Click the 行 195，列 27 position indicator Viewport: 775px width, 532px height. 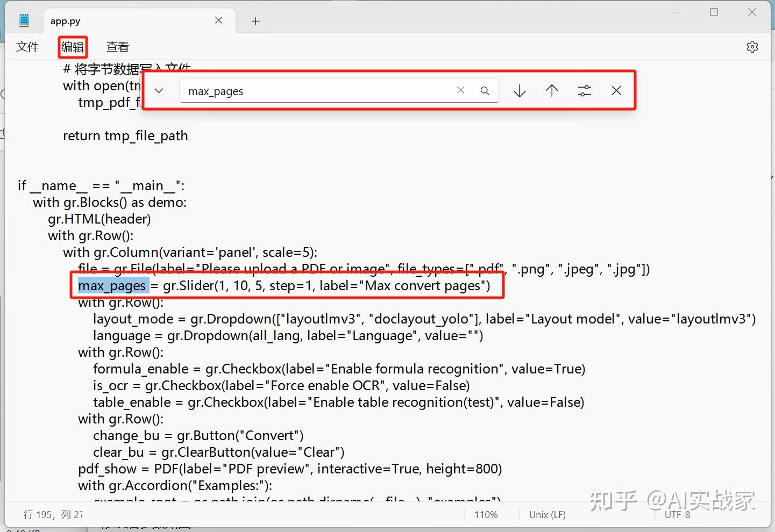(53, 514)
